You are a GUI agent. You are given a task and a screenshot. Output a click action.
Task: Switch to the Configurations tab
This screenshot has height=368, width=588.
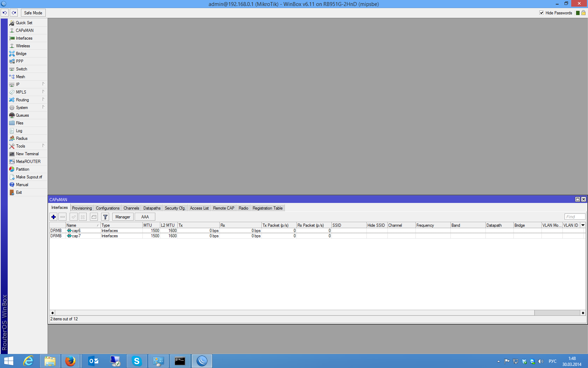[x=108, y=208]
